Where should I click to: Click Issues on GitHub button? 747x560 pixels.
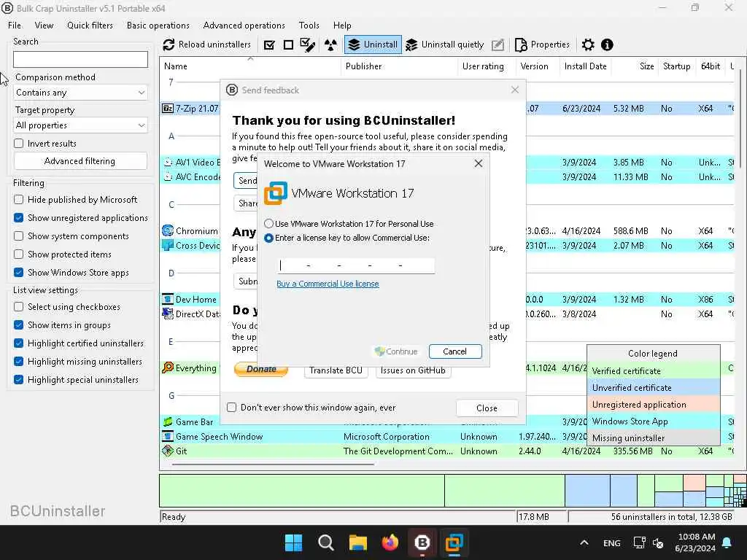413,370
